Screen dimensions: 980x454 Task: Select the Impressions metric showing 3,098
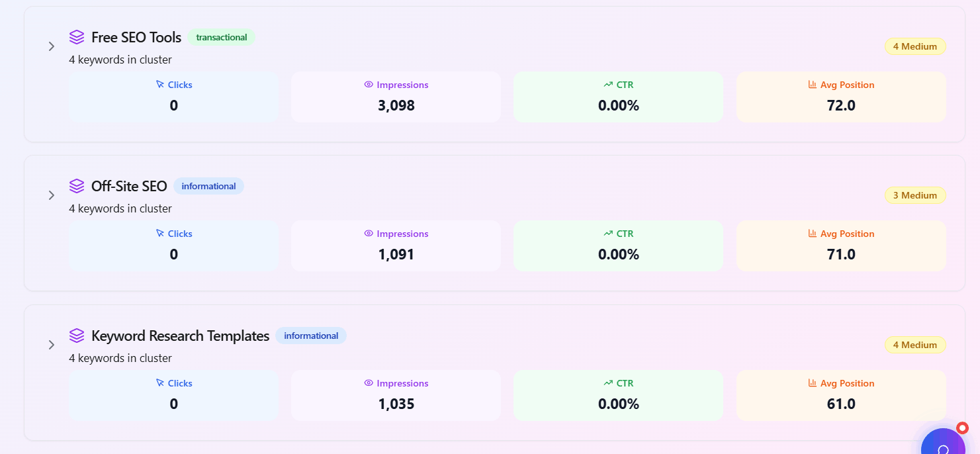pos(396,97)
